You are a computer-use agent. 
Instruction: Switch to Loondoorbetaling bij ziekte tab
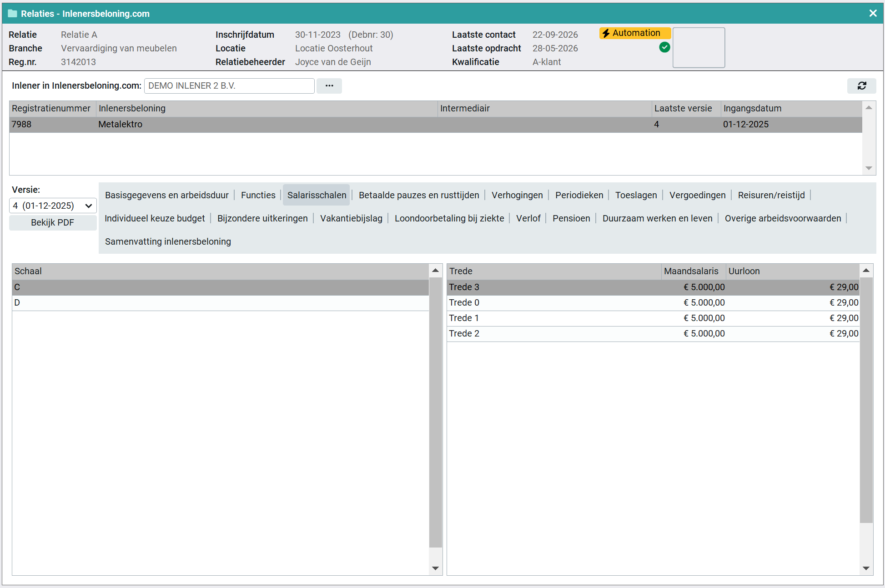point(449,218)
